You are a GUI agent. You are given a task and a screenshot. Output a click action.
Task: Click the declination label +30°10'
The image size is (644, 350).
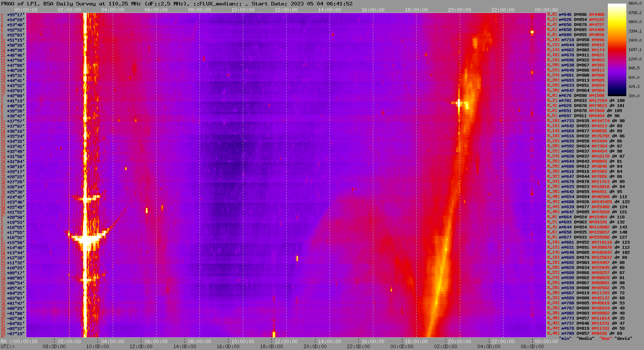pos(16,167)
